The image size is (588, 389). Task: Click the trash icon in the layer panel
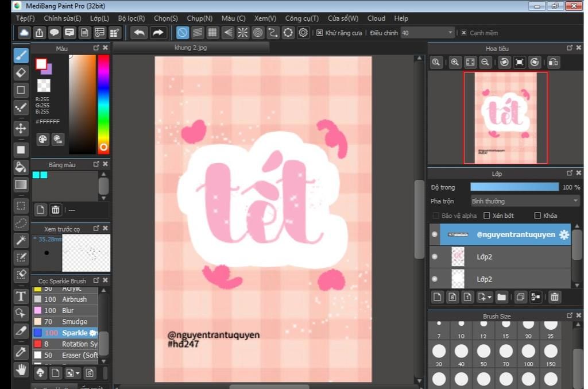(x=554, y=297)
